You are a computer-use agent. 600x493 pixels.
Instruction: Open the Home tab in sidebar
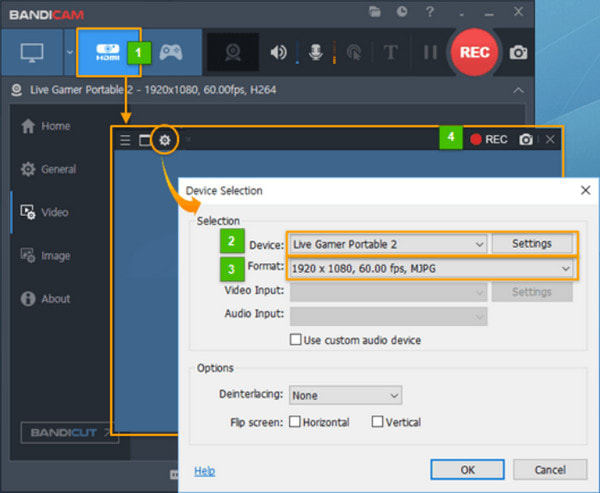click(x=46, y=126)
